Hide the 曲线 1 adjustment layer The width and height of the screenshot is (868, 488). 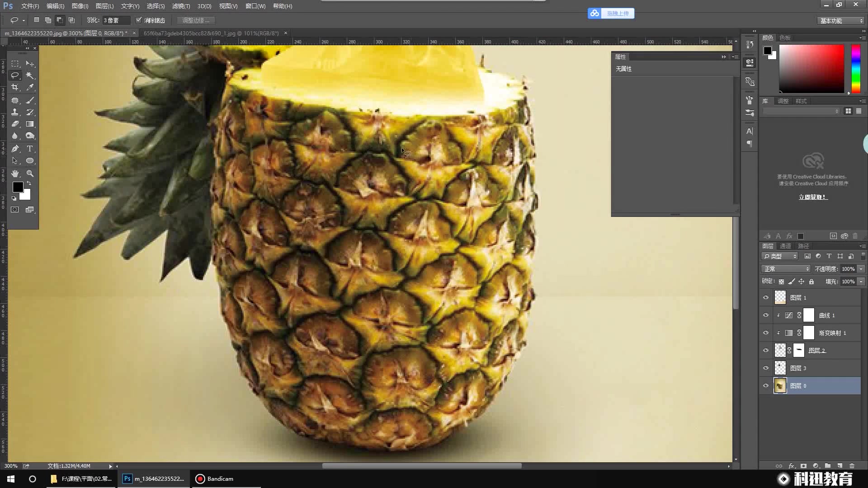(x=766, y=315)
